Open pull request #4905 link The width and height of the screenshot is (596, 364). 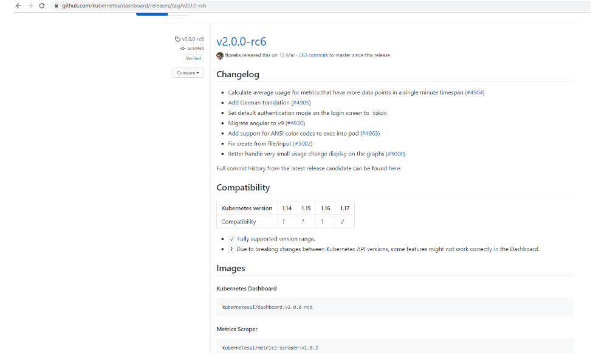click(301, 103)
